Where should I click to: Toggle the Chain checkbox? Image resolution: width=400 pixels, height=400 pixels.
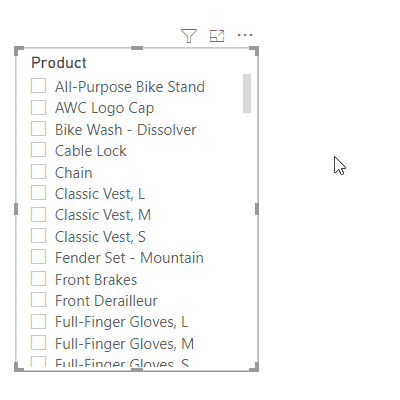(38, 172)
